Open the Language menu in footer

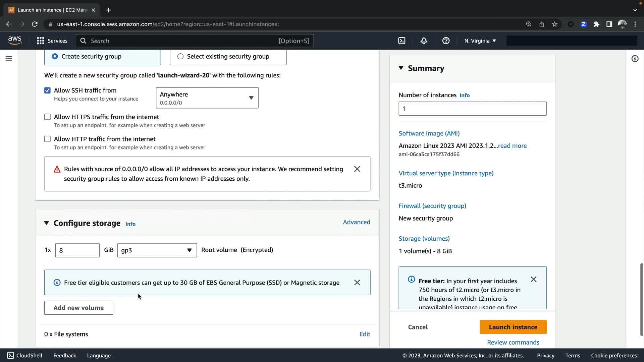(x=99, y=356)
